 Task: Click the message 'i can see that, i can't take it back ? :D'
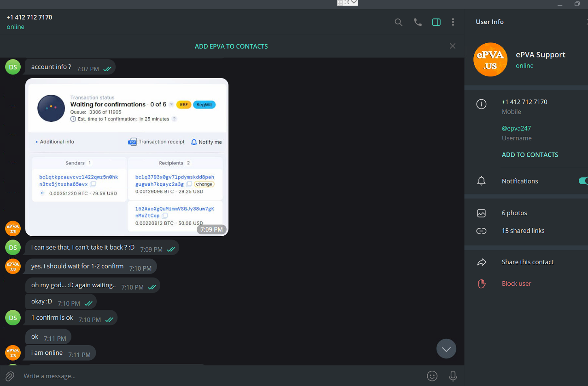[102, 248]
